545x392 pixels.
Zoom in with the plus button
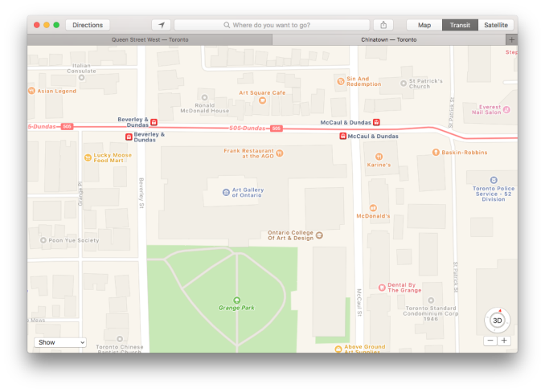coord(504,341)
